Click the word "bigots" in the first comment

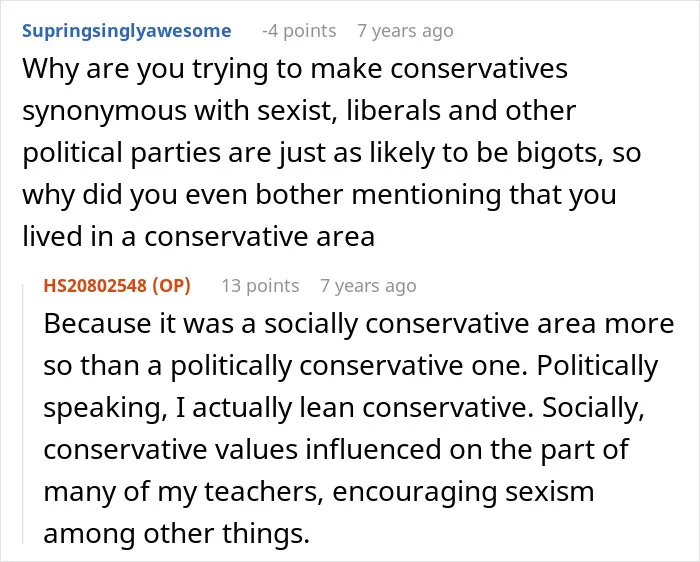coord(560,153)
